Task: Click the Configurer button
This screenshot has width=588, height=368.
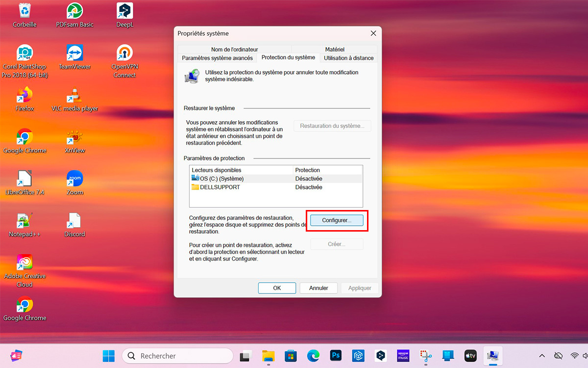Action: pyautogui.click(x=337, y=220)
